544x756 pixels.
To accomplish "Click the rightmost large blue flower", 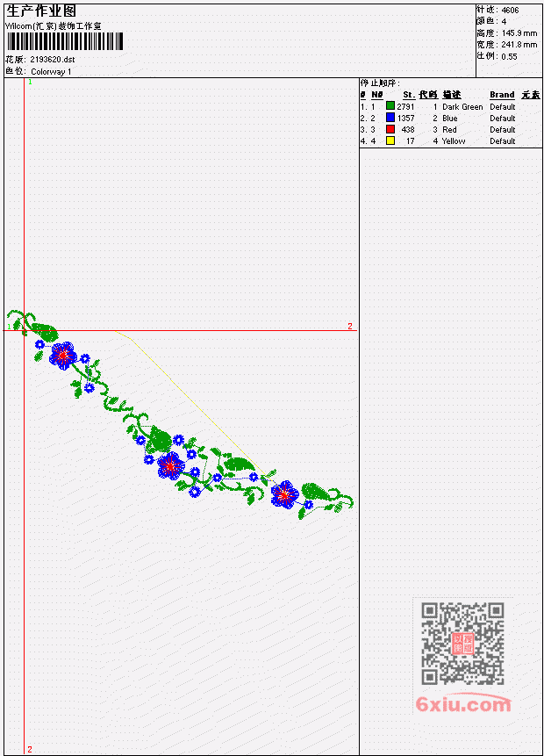I will point(285,494).
